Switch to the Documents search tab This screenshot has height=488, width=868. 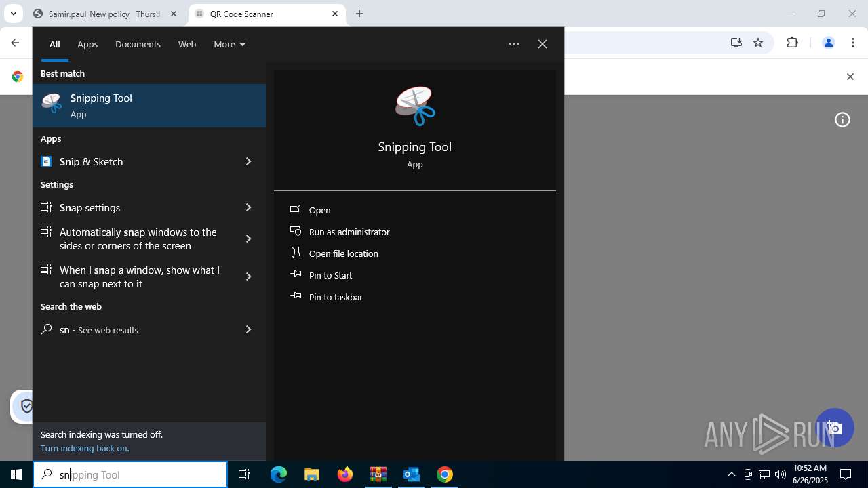click(138, 44)
